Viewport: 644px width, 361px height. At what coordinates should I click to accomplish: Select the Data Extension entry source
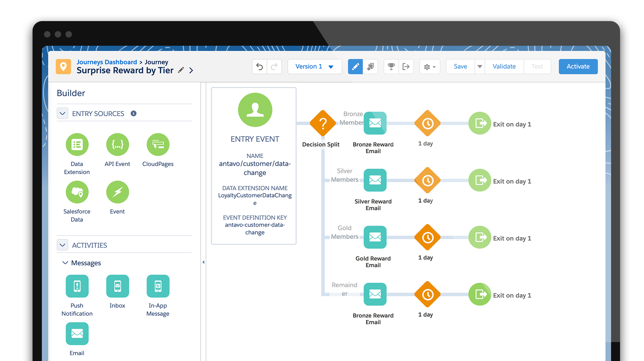(x=77, y=145)
